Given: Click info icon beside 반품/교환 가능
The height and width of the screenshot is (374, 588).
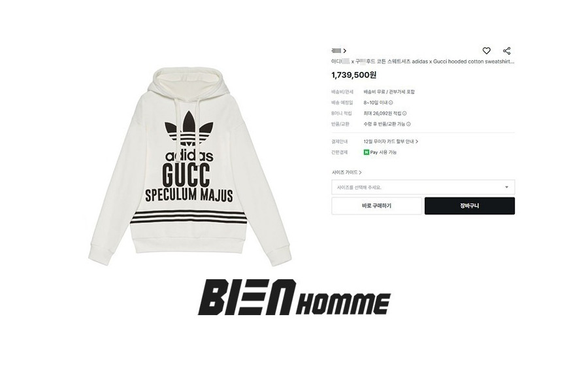Looking at the screenshot, I should pyautogui.click(x=409, y=124).
